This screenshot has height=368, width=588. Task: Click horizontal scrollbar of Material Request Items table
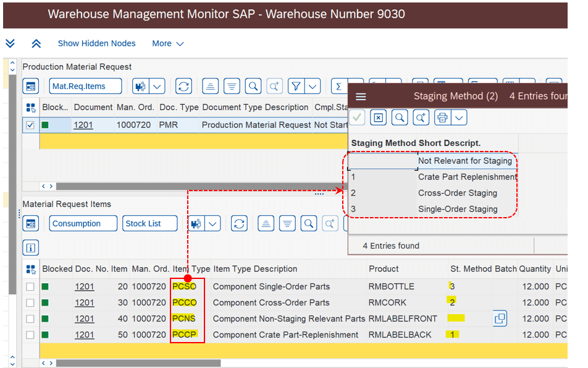138,363
